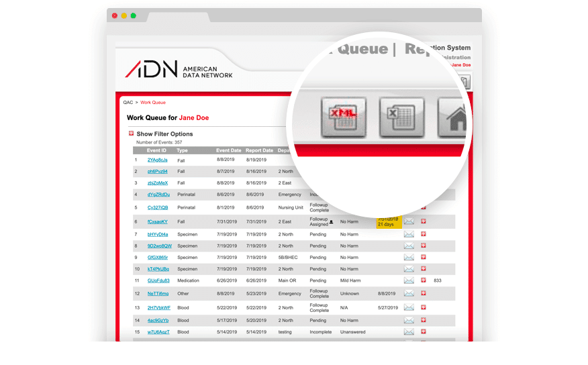This screenshot has width=588, height=365.
Task: Click envelope icon in 2H7VbkWF row
Action: coord(409,308)
